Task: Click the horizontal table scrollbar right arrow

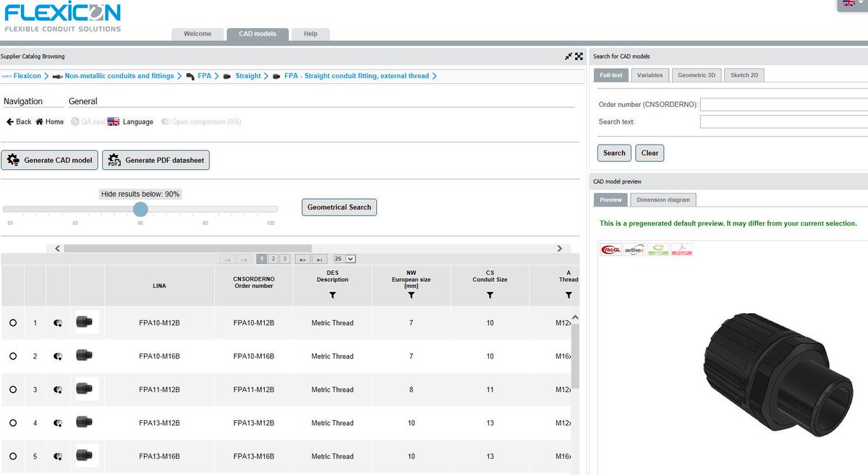Action: click(x=559, y=248)
